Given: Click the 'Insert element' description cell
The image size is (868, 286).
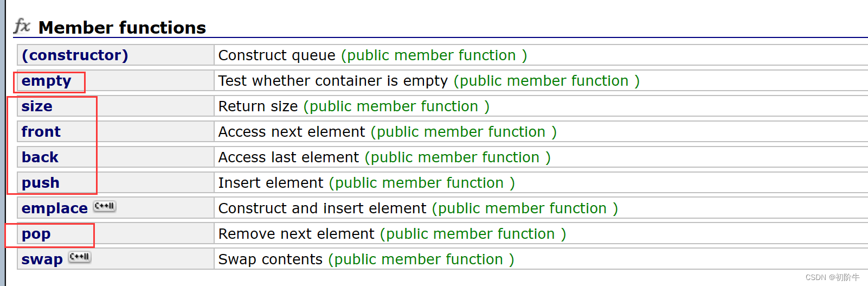Looking at the screenshot, I should tap(271, 183).
